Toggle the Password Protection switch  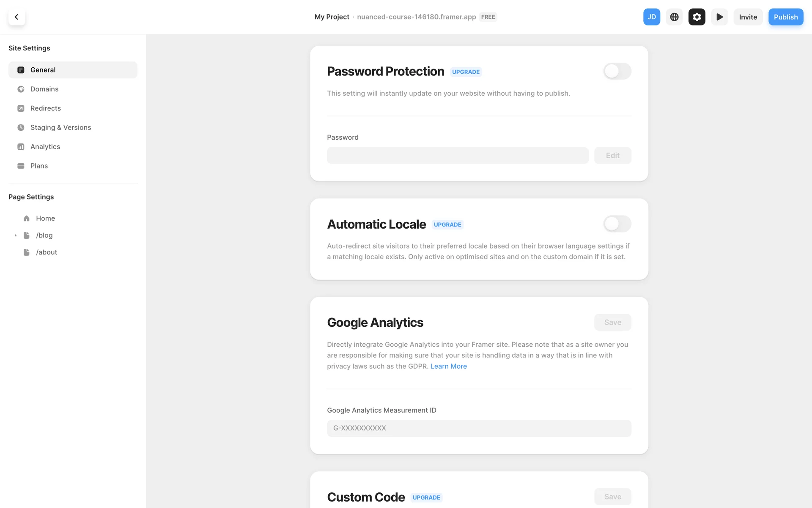coord(617,71)
